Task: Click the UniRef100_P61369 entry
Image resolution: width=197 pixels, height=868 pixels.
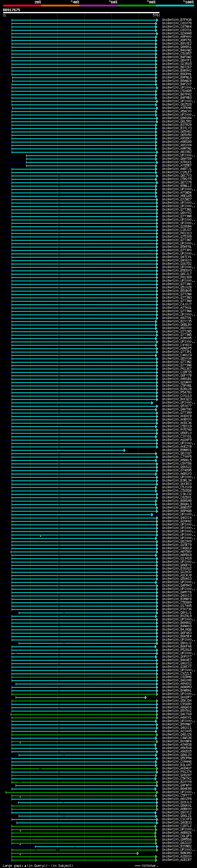Action: [177, 277]
